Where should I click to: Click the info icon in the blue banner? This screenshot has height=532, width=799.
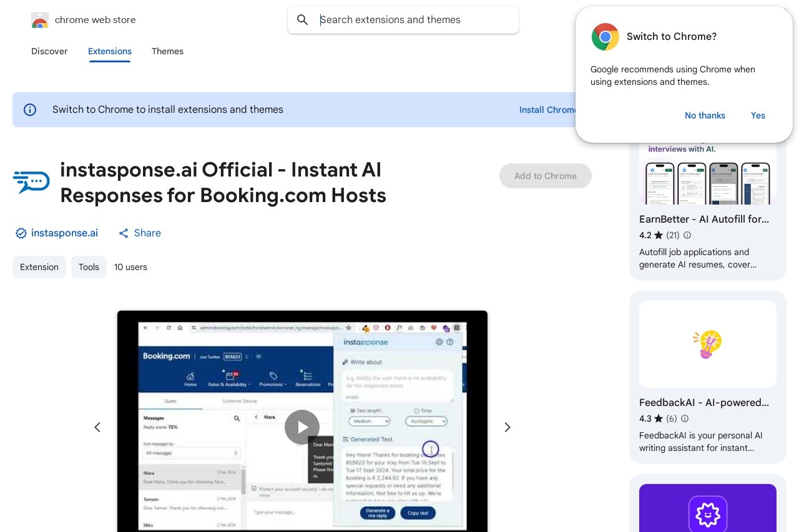tap(30, 110)
